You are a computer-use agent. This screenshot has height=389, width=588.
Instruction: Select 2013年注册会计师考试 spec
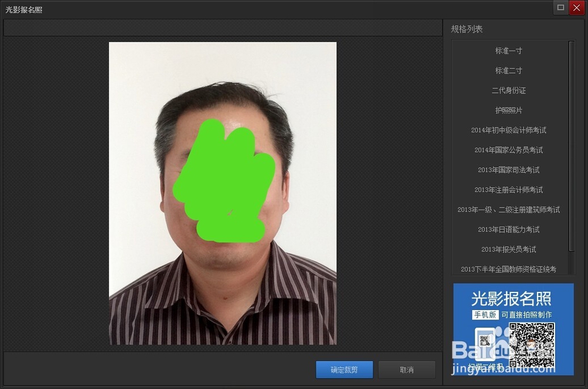tap(509, 190)
